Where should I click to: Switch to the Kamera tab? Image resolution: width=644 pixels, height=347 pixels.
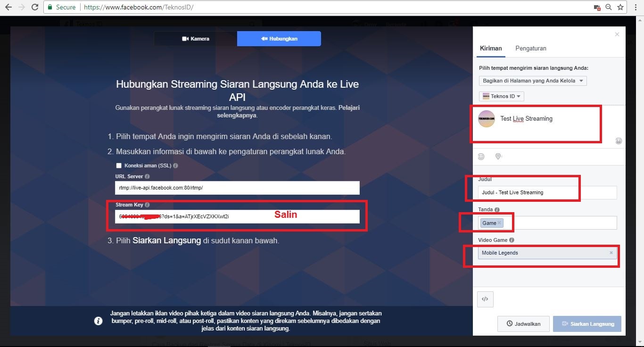click(195, 39)
